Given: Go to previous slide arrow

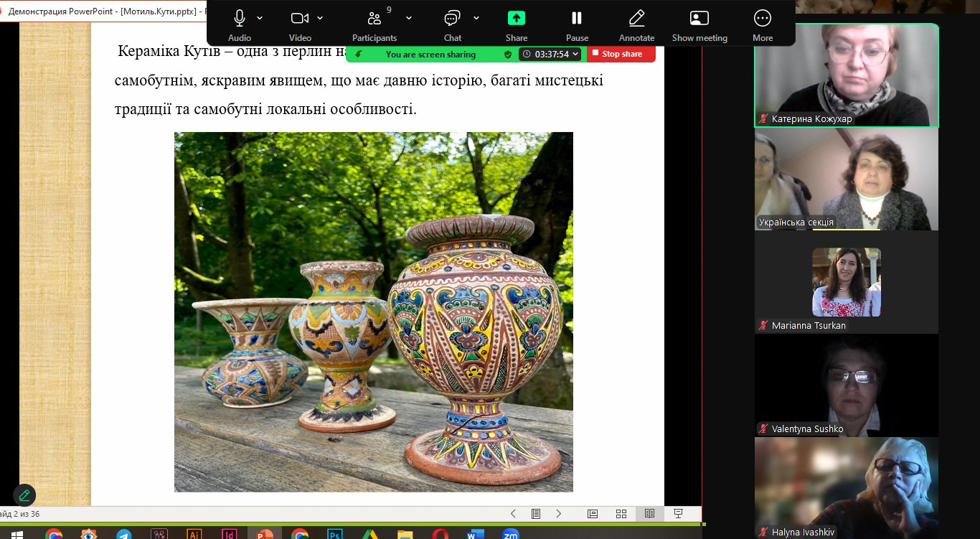Looking at the screenshot, I should [x=513, y=514].
